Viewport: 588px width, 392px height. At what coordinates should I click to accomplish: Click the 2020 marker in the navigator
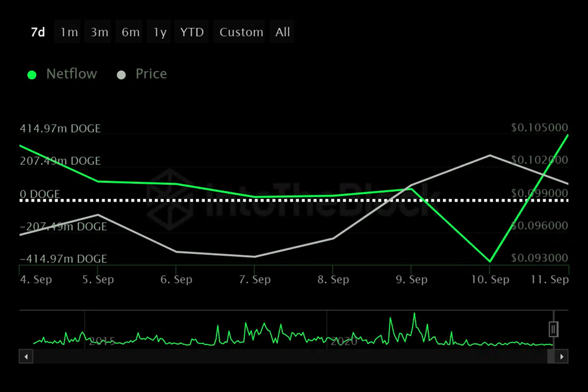pyautogui.click(x=344, y=342)
